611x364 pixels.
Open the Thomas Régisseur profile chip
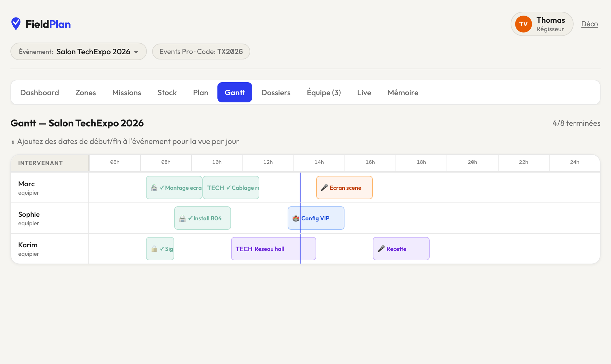pyautogui.click(x=542, y=24)
